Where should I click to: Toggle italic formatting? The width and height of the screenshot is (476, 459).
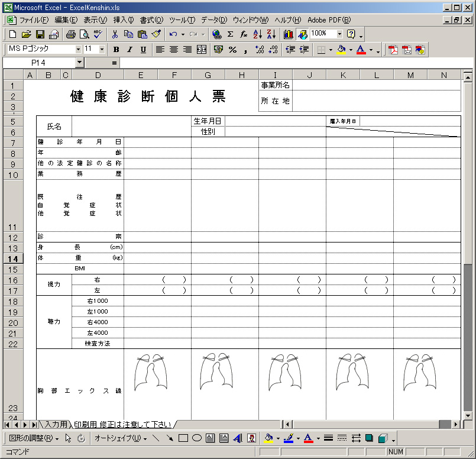tap(128, 50)
